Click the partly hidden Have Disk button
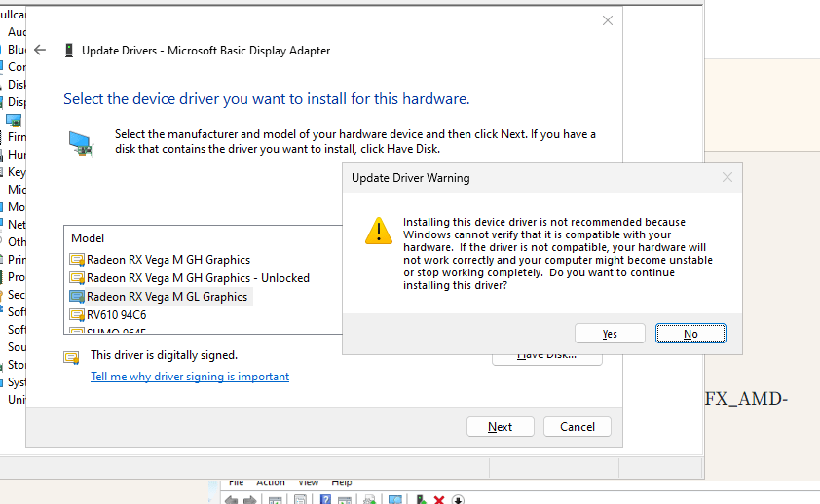 pos(546,359)
